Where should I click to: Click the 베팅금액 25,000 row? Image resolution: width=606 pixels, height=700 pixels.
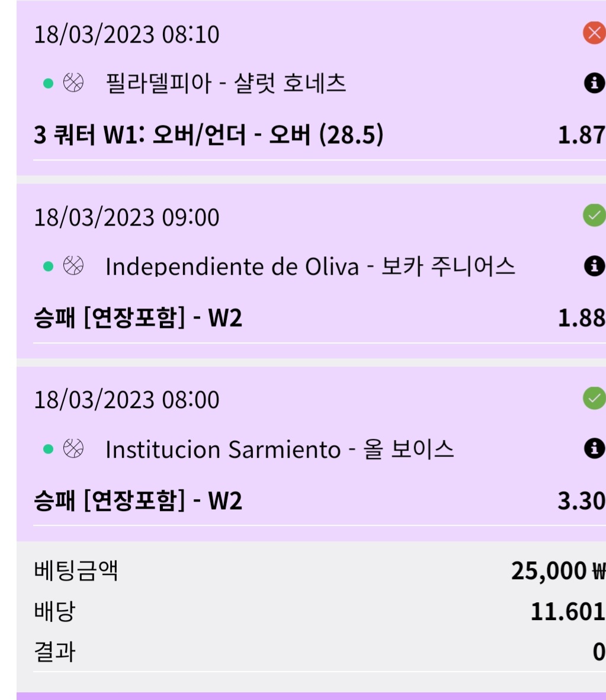(319, 570)
